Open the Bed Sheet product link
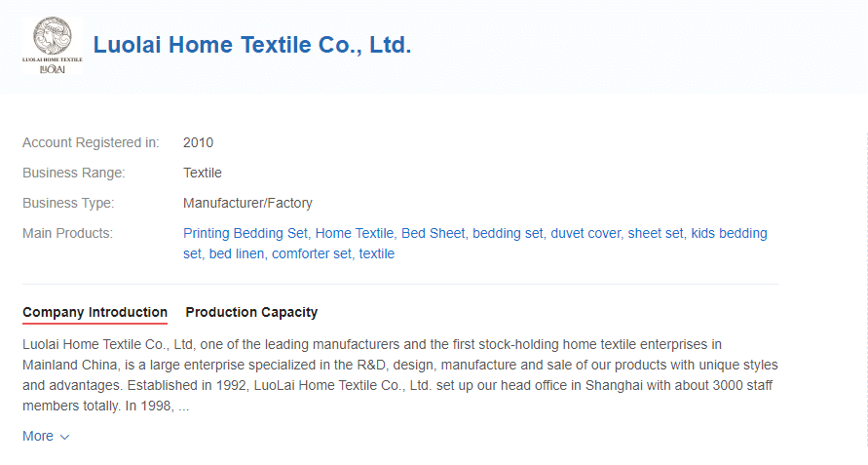The width and height of the screenshot is (868, 465). 434,233
